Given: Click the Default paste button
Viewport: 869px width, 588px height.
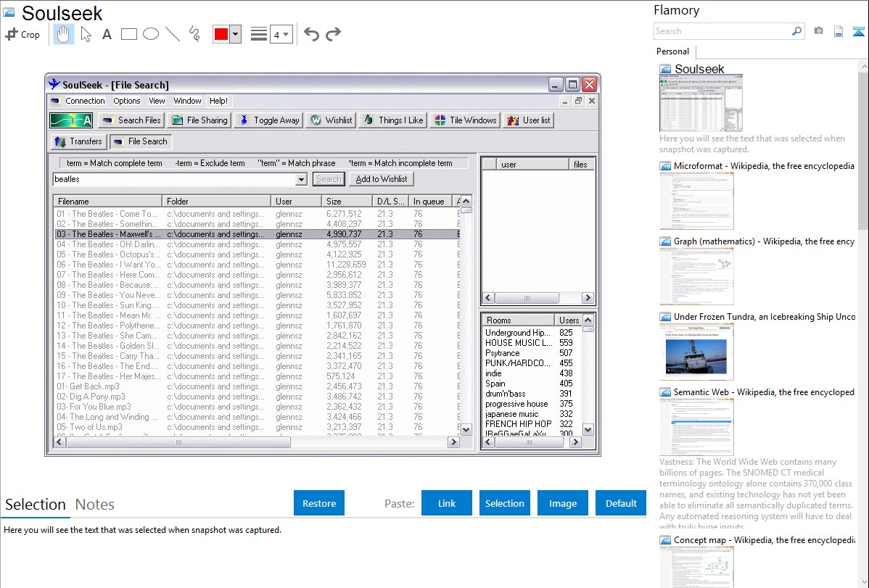Looking at the screenshot, I should pos(621,503).
